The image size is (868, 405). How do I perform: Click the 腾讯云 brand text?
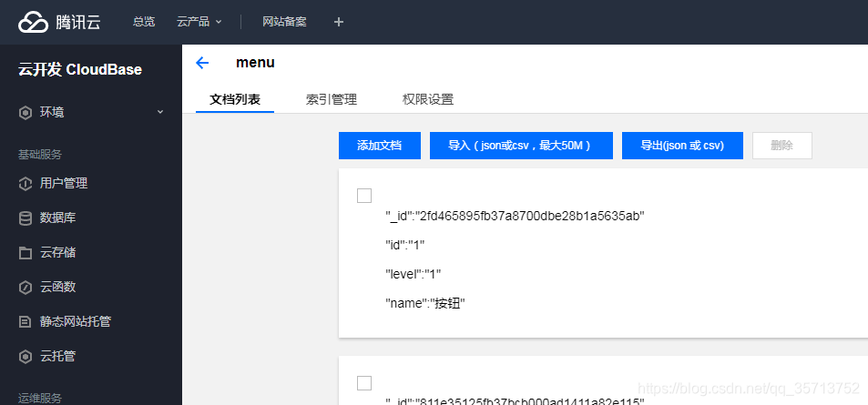click(78, 22)
